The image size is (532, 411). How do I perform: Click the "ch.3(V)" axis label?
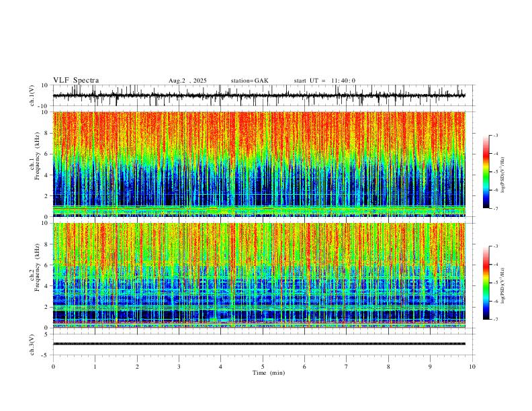32,345
